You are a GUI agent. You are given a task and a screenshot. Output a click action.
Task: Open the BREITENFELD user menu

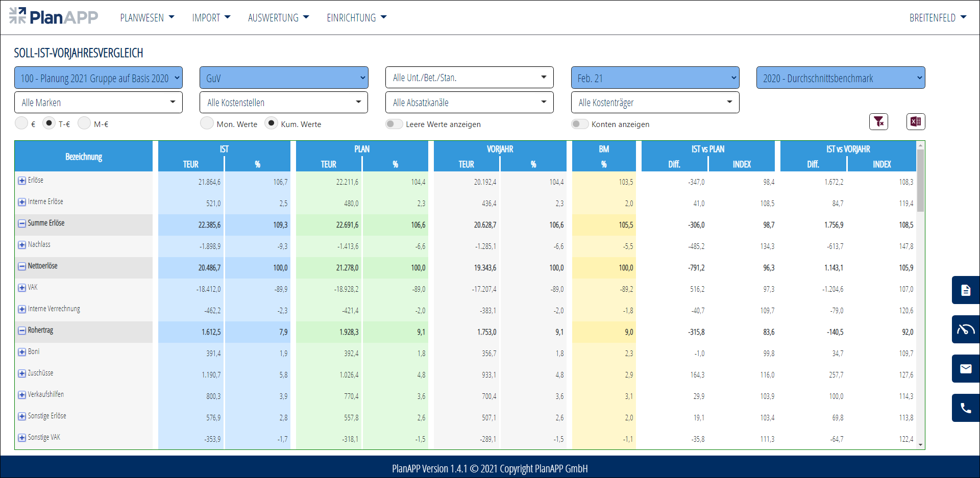point(938,18)
